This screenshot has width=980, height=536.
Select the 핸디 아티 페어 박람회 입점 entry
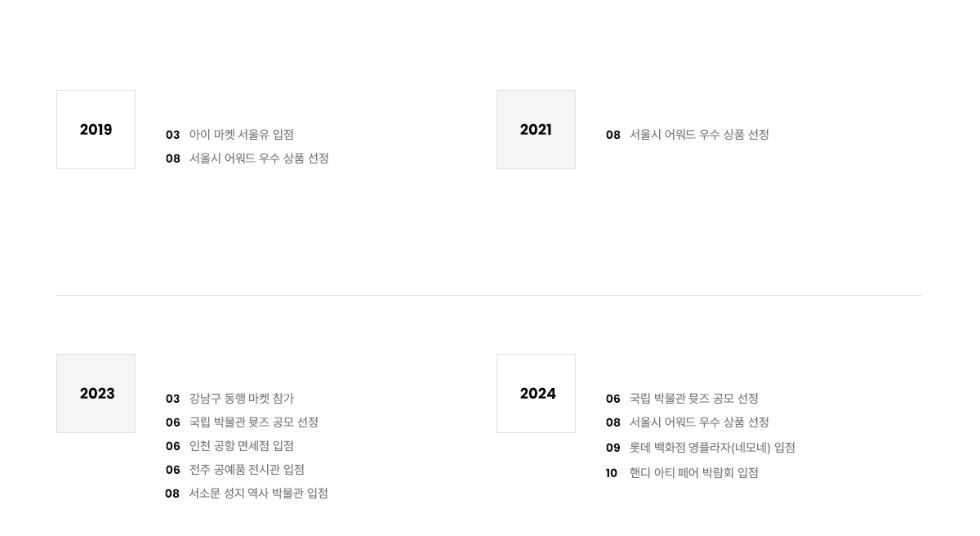tap(693, 473)
